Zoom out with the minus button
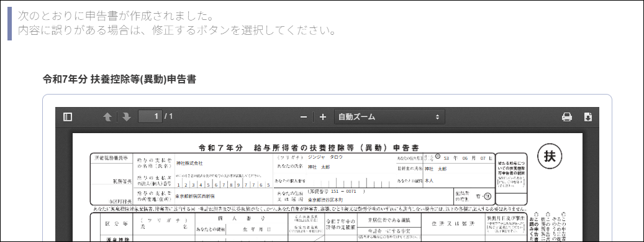This screenshot has width=644, height=242. pyautogui.click(x=304, y=117)
